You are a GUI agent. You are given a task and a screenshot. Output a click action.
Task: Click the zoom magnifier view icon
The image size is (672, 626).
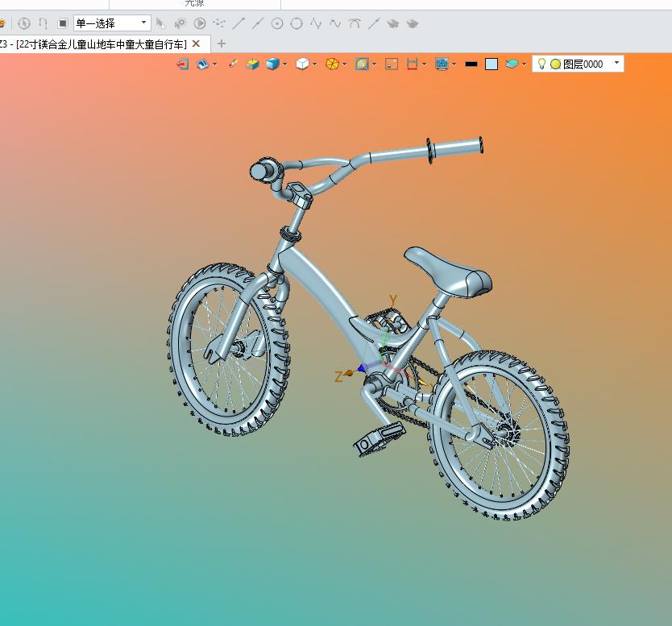(x=362, y=64)
